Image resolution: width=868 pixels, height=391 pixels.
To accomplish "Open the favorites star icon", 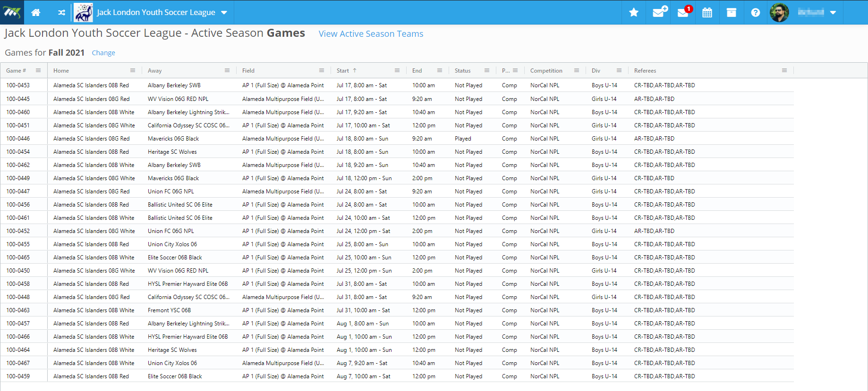I will [634, 12].
